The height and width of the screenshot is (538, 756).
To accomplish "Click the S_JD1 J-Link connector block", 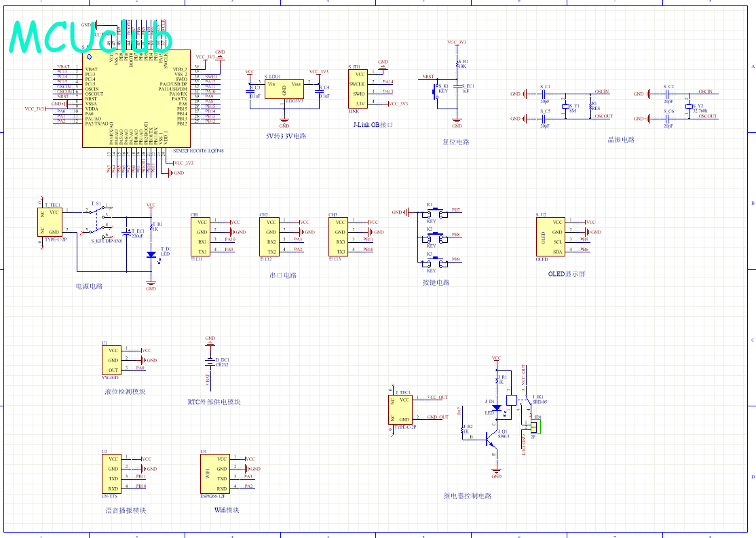I will [x=358, y=89].
